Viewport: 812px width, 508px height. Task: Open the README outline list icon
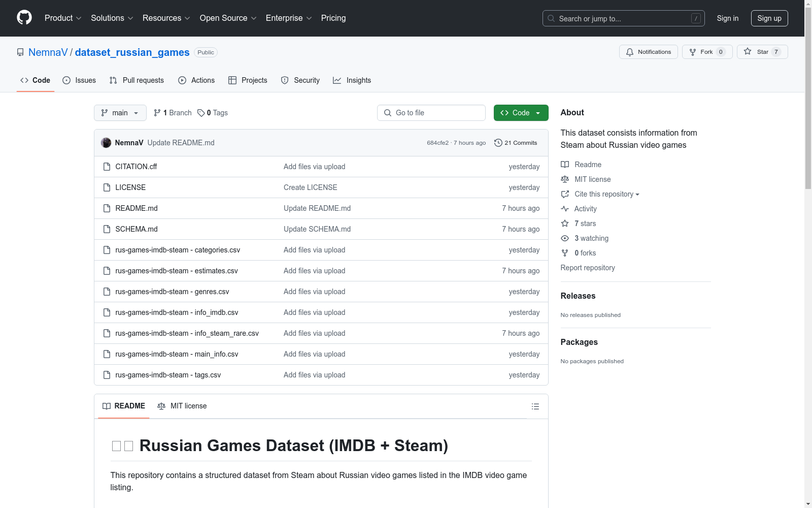click(x=535, y=406)
